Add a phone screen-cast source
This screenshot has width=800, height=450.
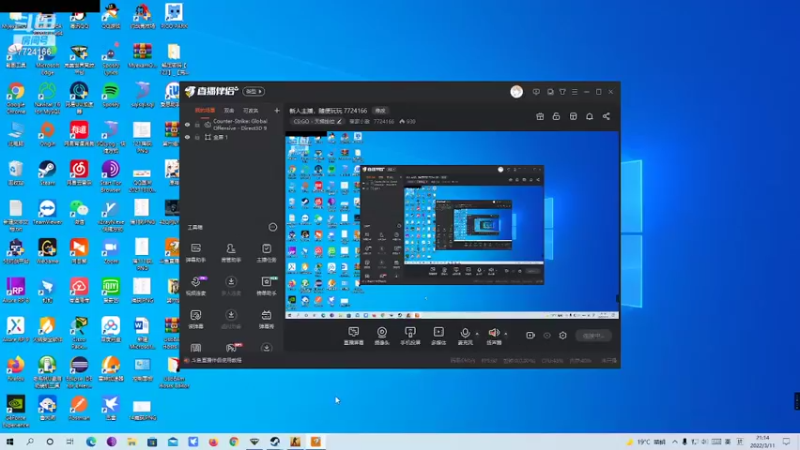(410, 336)
